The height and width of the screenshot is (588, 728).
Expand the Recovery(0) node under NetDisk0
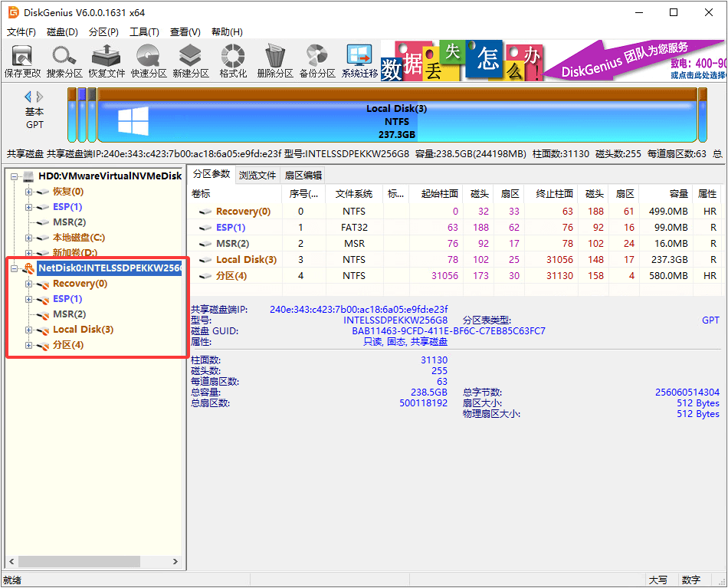point(29,284)
